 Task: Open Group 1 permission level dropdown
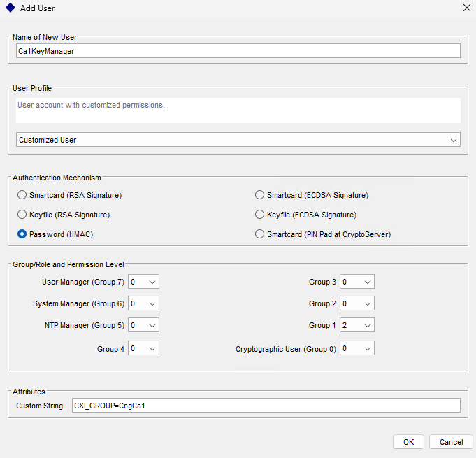pyautogui.click(x=357, y=325)
